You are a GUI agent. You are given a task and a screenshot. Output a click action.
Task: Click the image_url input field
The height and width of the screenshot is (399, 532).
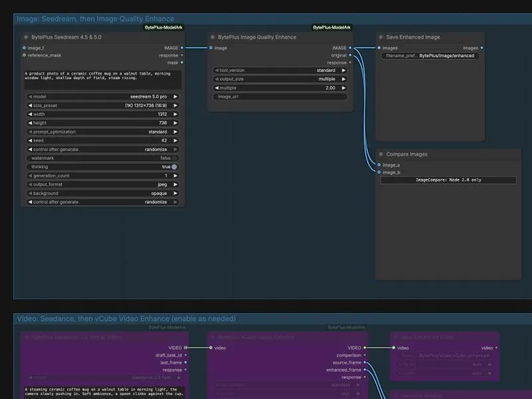click(280, 96)
